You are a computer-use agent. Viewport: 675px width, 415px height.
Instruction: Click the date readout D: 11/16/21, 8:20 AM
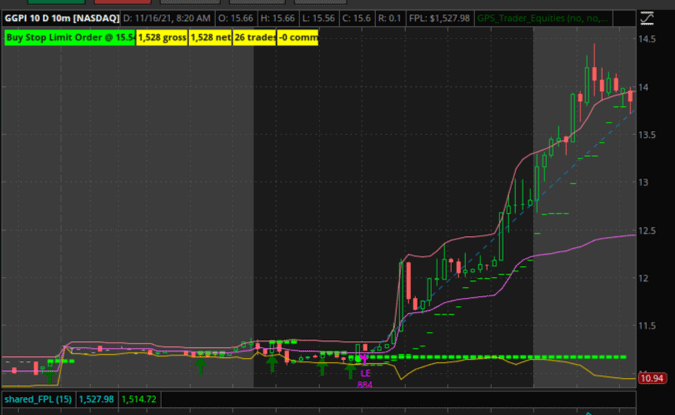(167, 19)
